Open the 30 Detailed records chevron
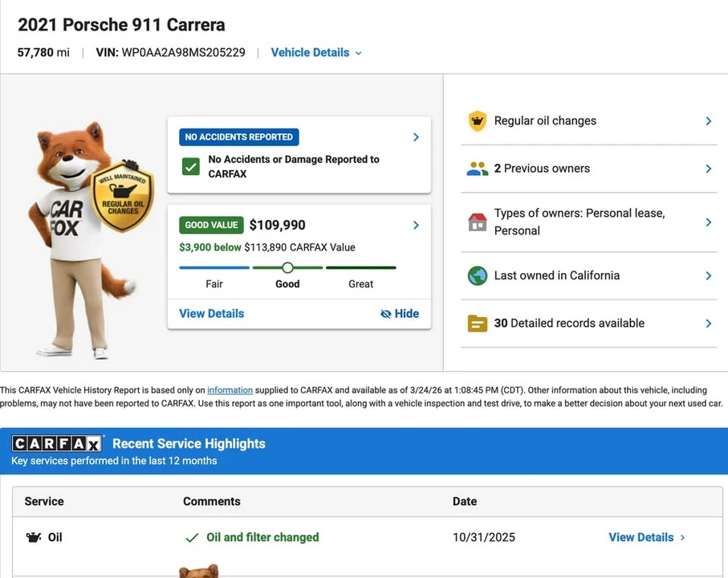728x578 pixels. 709,324
